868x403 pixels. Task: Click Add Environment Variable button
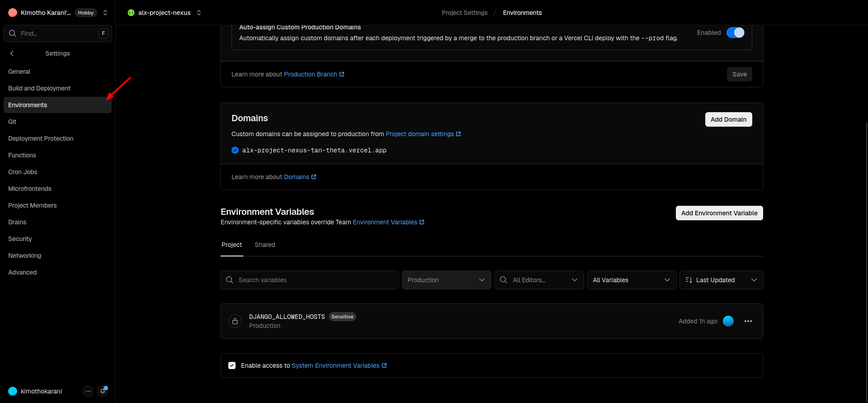pos(719,213)
